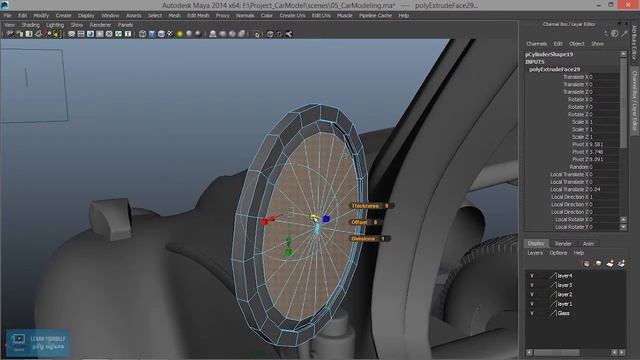Click Glass layer color swatch box
Viewport: 640px width, 360px height.
pyautogui.click(x=553, y=313)
